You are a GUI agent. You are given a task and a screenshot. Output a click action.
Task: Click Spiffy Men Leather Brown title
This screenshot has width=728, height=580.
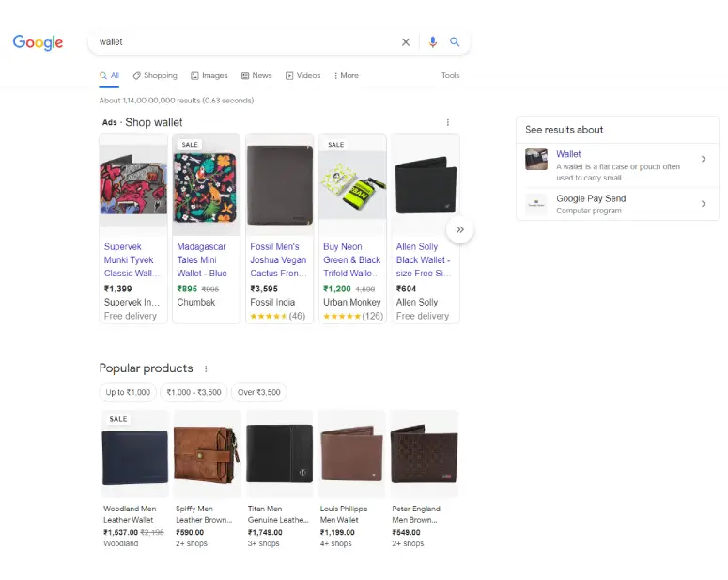tap(204, 514)
